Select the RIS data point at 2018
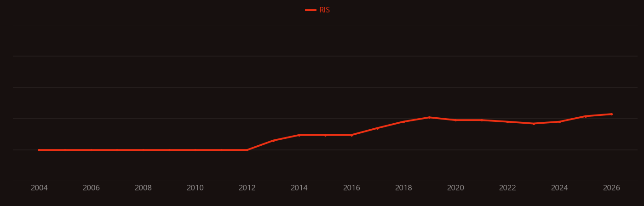Image resolution: width=644 pixels, height=206 pixels. click(x=403, y=122)
